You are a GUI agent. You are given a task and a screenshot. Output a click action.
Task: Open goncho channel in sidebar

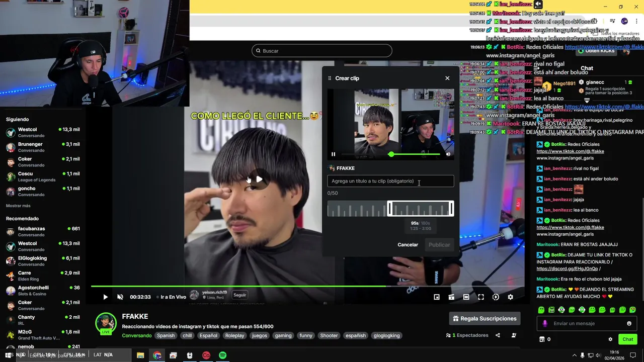click(x=43, y=192)
